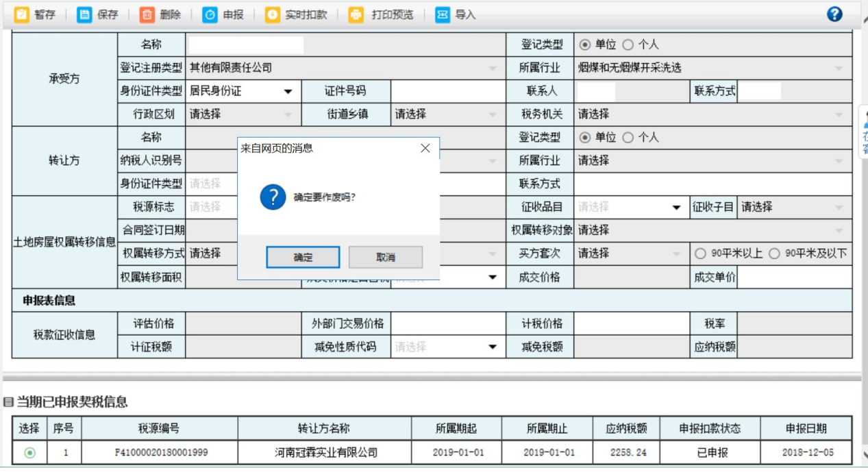Choose the 90平米以上 radio option

tap(700, 253)
